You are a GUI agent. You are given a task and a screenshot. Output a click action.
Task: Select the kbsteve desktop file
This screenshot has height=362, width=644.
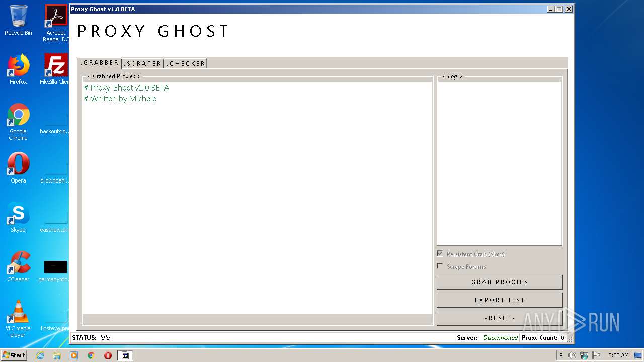(55, 321)
